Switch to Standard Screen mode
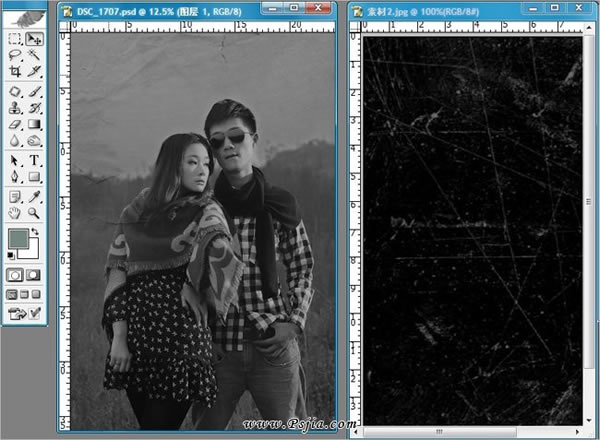The image size is (600, 440). [11, 294]
